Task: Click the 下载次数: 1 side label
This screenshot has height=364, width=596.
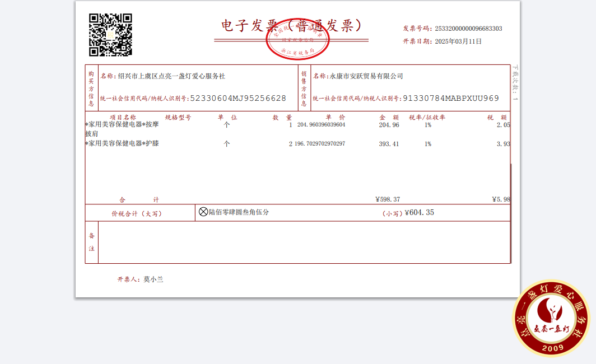Action: 515,82
